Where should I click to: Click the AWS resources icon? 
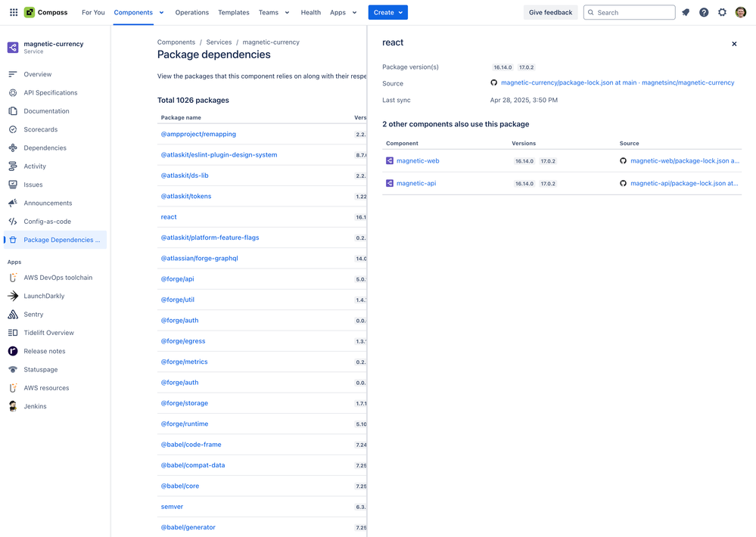(x=13, y=388)
